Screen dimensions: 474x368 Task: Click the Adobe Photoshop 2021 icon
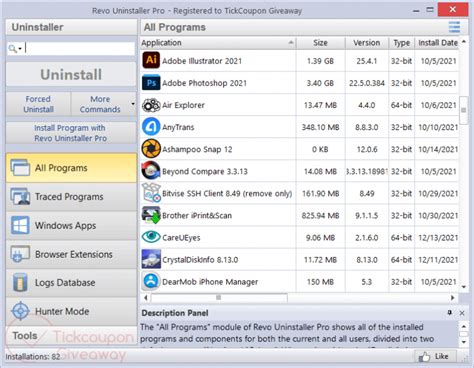point(151,83)
